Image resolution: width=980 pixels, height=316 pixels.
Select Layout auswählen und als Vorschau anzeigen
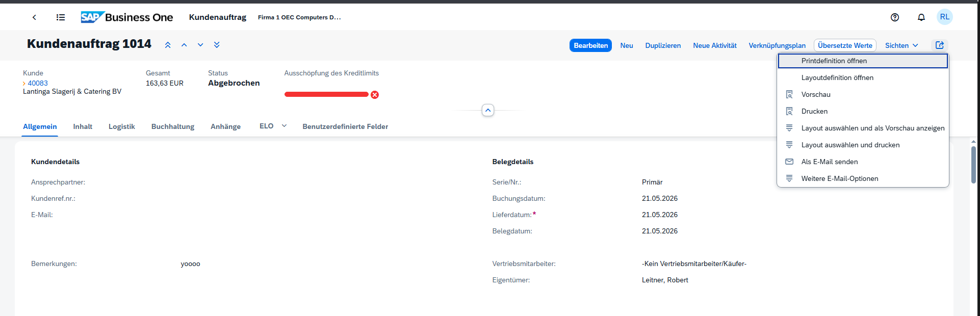863,128
